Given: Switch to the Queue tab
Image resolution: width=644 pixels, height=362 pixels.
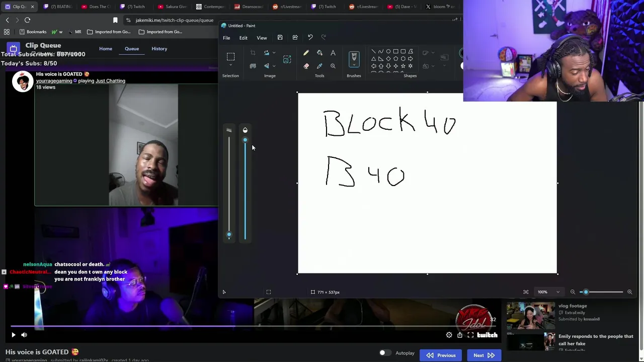Looking at the screenshot, I should point(132,49).
